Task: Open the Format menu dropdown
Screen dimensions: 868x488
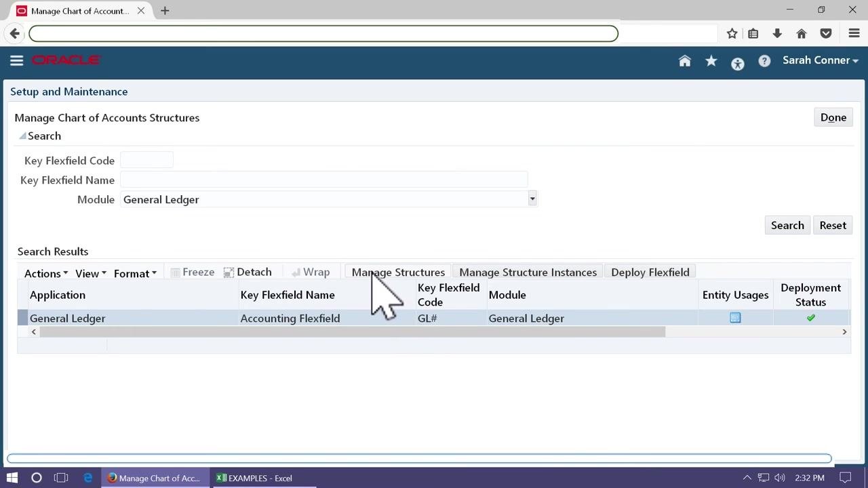Action: pos(135,273)
